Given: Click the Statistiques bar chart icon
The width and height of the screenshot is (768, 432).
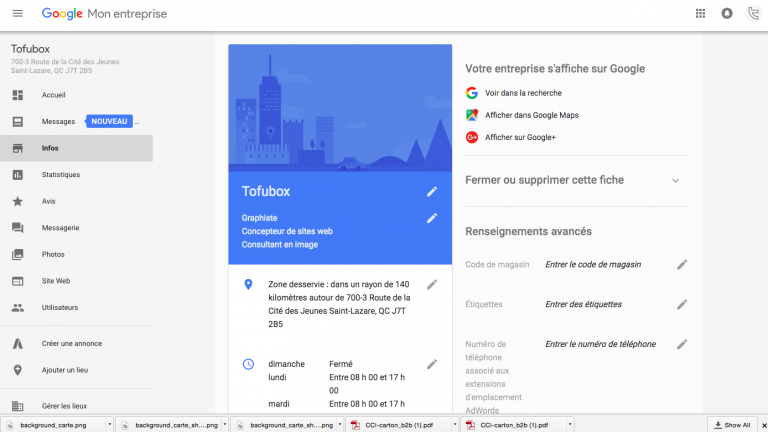Looking at the screenshot, I should point(18,174).
